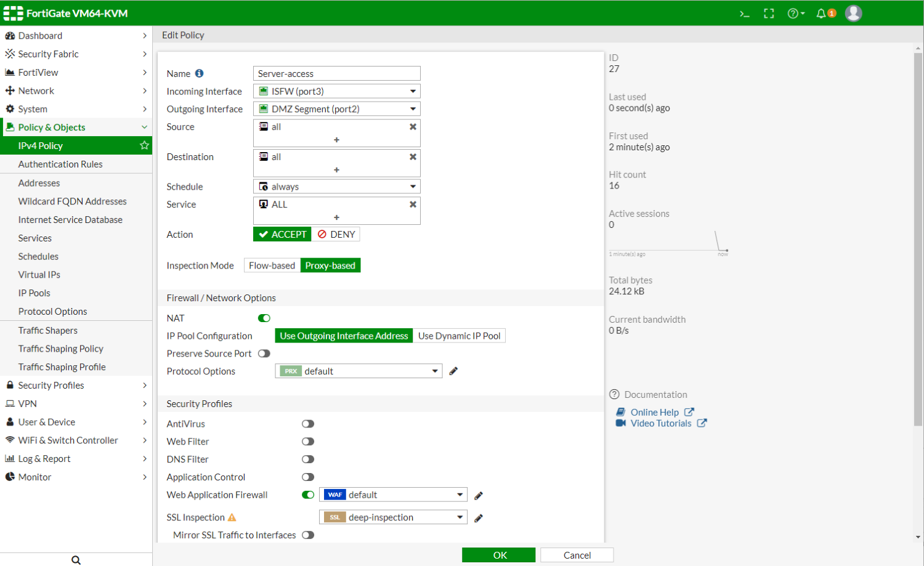Switch Inspection Mode to Flow-based
The height and width of the screenshot is (566, 924).
(x=271, y=265)
